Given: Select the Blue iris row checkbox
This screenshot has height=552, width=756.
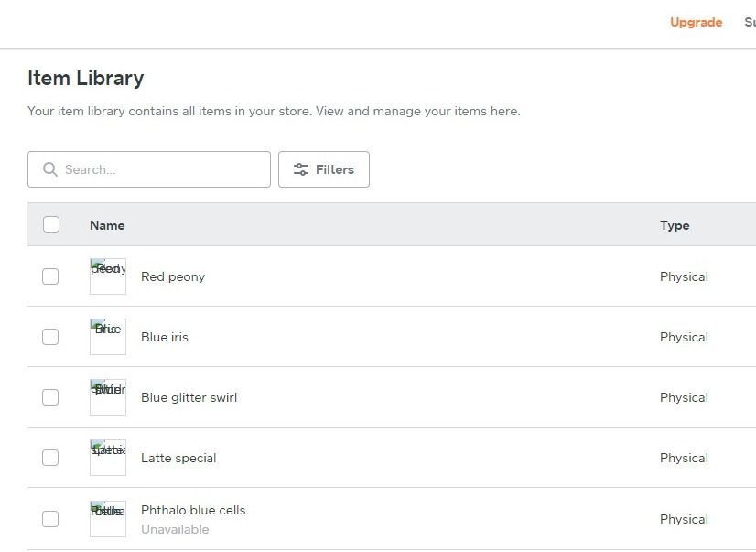Looking at the screenshot, I should click(50, 337).
